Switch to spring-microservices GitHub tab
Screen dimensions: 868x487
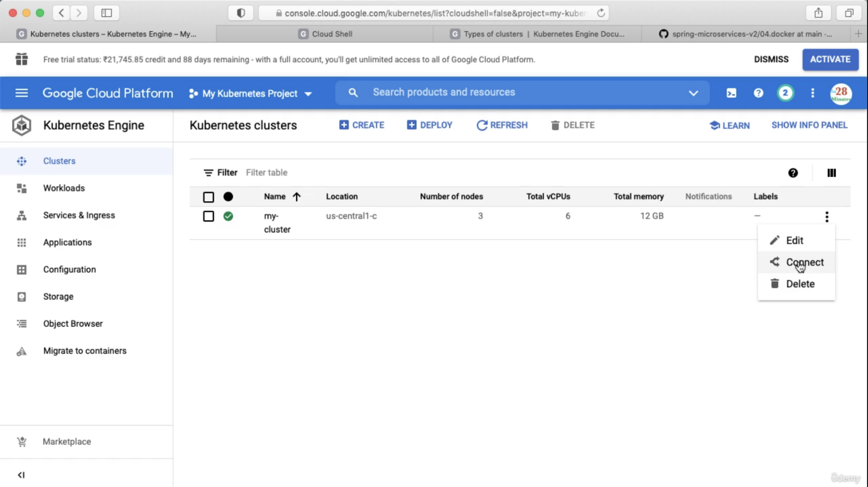pyautogui.click(x=746, y=34)
